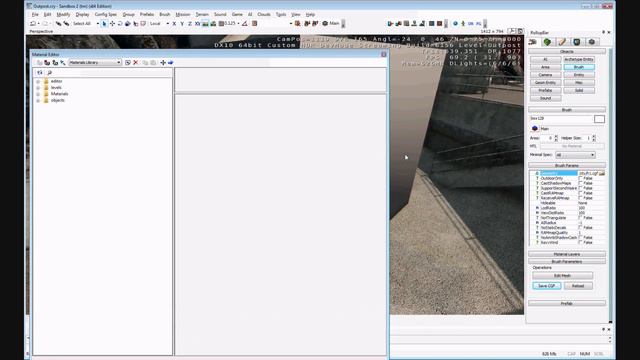
Task: Activate the Move tool in main toolbar
Action: [x=112, y=24]
